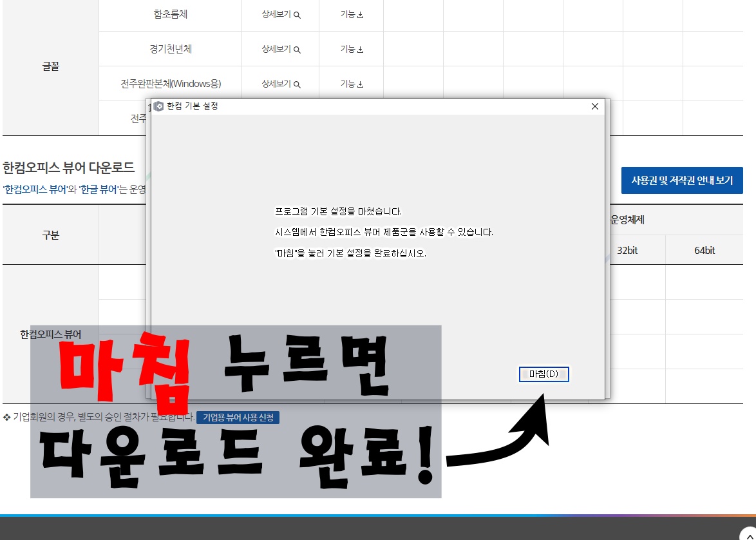Image resolution: width=756 pixels, height=540 pixels.
Task: Open 사용권 및 저작권 안내 보기 button
Action: tap(682, 180)
